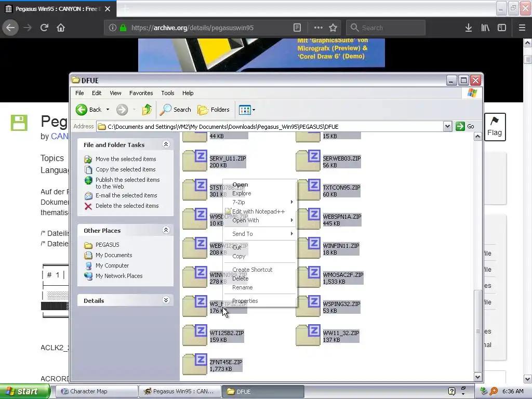Open the Views icon in Explorer toolbar

coord(245,110)
